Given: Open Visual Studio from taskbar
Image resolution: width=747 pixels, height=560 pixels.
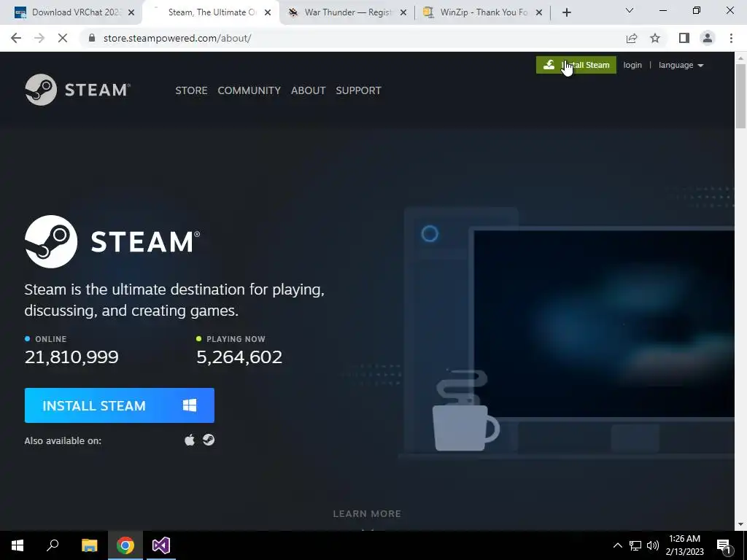Looking at the screenshot, I should tap(161, 545).
